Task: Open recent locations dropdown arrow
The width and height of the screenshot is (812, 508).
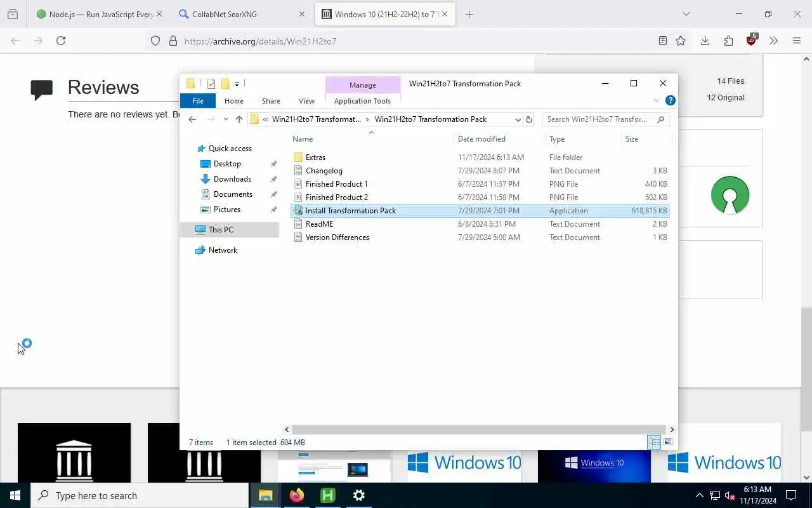Action: [x=226, y=119]
